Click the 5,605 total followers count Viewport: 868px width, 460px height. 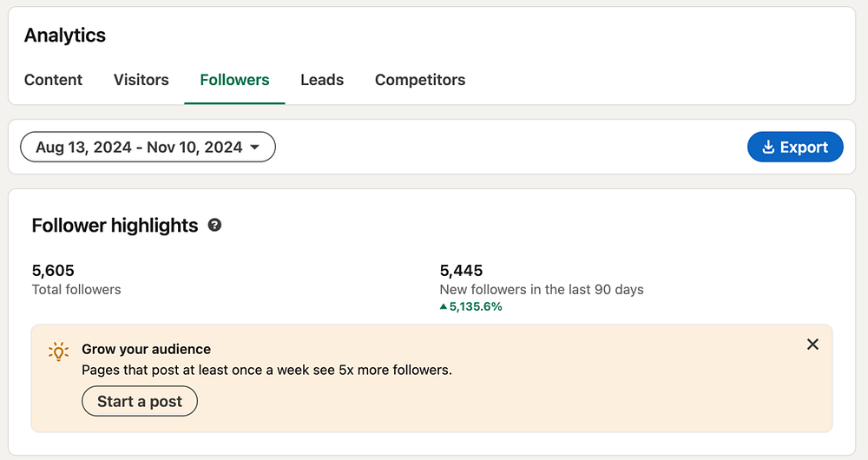(x=53, y=271)
